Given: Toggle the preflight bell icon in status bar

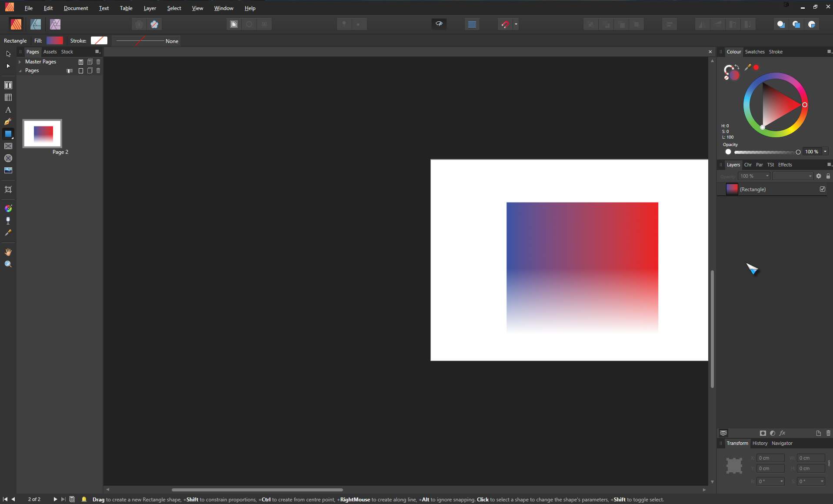Looking at the screenshot, I should [x=84, y=499].
